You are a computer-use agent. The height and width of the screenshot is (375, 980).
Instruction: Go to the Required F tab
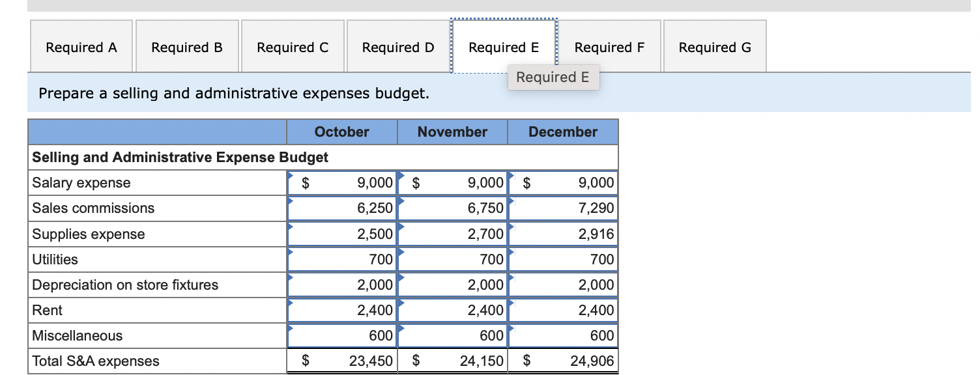[610, 46]
